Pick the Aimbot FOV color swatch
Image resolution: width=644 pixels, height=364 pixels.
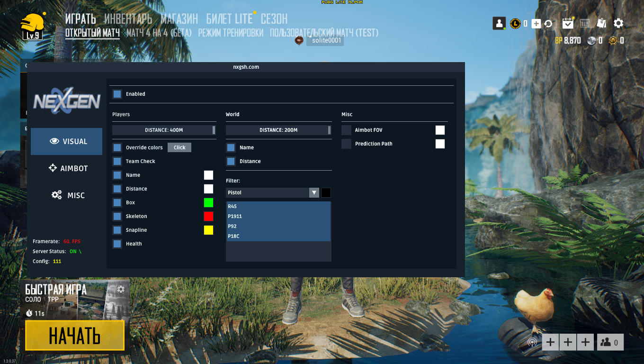(440, 130)
